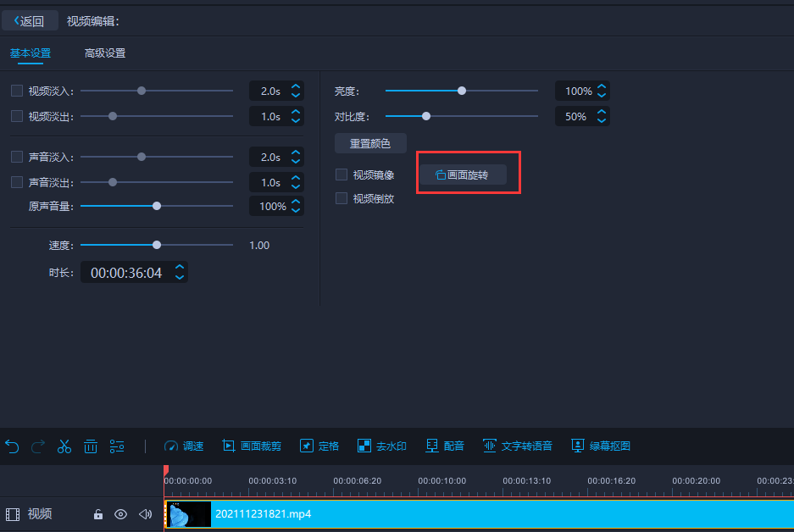The height and width of the screenshot is (532, 794).
Task: Enable the 视频淡入 checkbox
Action: pyautogui.click(x=17, y=91)
